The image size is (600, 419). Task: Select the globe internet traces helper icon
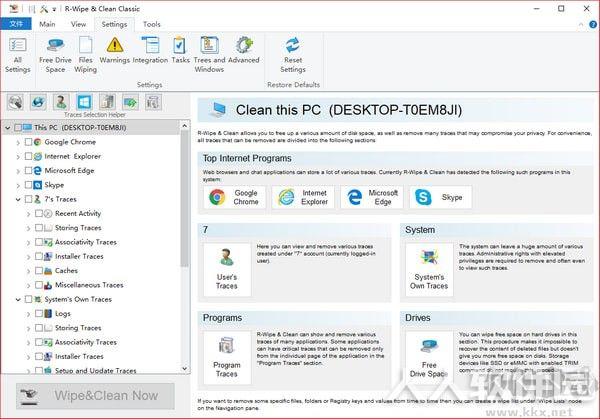coord(38,102)
